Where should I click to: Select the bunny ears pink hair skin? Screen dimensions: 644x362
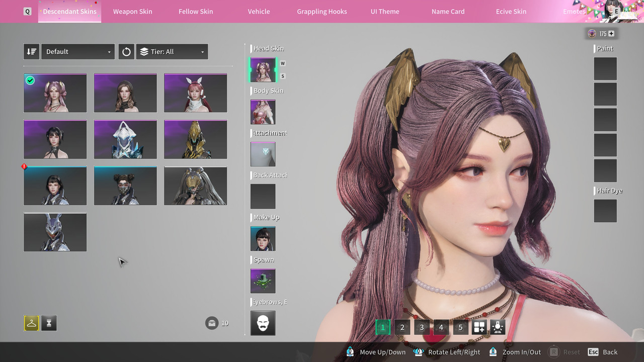click(195, 93)
